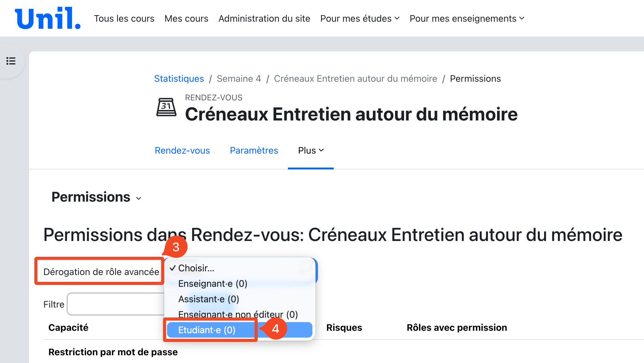
Task: Follow the Statistiques breadcrumb link
Action: click(x=179, y=79)
